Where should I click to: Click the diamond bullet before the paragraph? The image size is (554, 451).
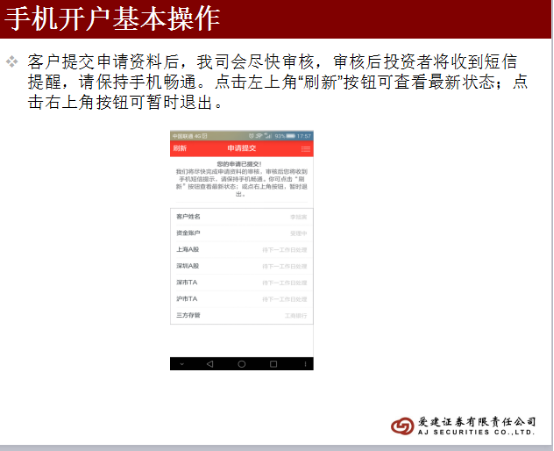pyautogui.click(x=12, y=62)
